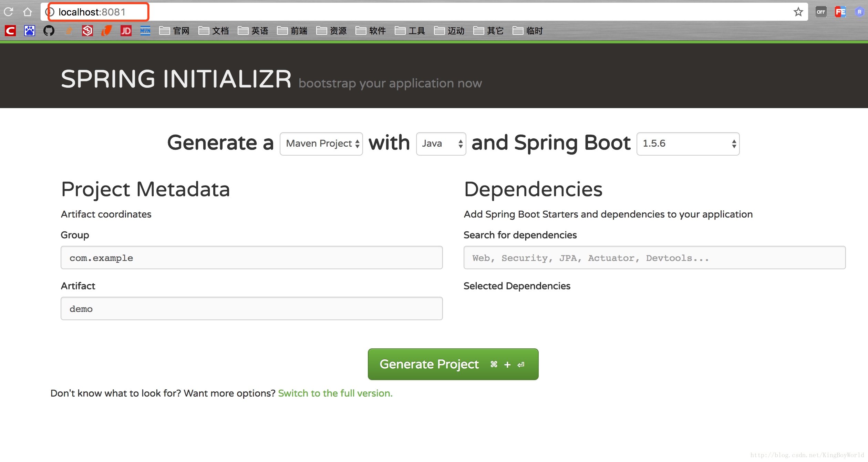The height and width of the screenshot is (462, 868).
Task: Reload the page with the refresh icon
Action: (x=9, y=12)
